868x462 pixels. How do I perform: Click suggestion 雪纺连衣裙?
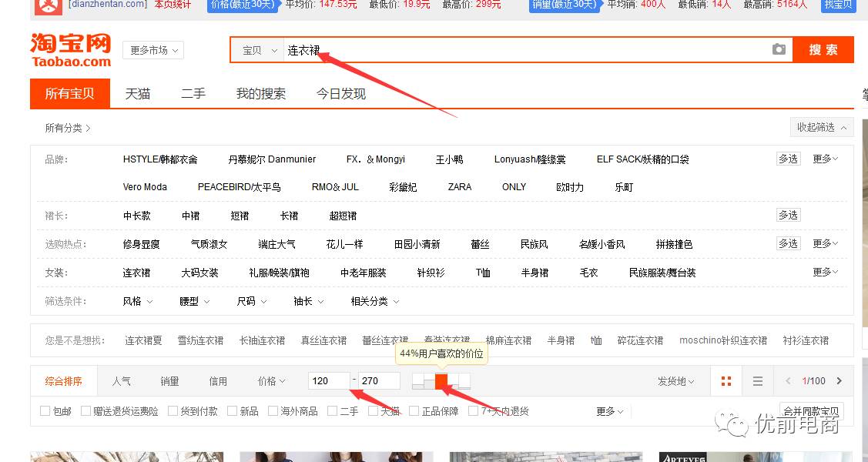[200, 340]
